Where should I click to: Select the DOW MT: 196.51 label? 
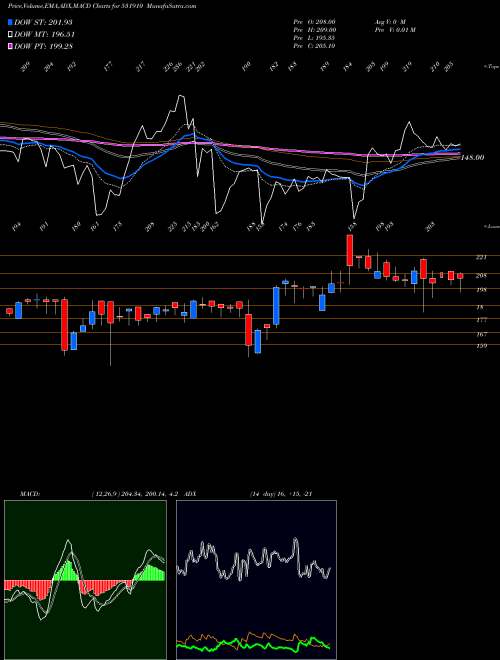tap(44, 35)
